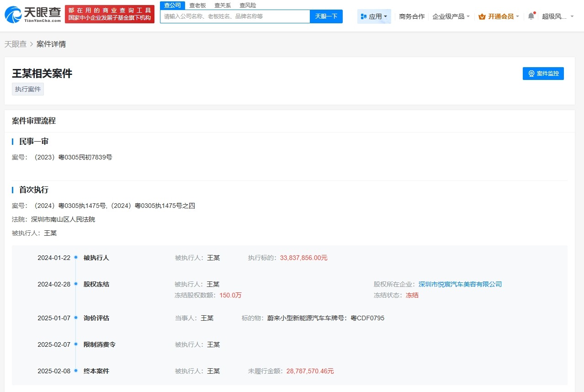Switch to the 查风险 tab
Image resolution: width=584 pixels, height=392 pixels.
click(x=247, y=5)
